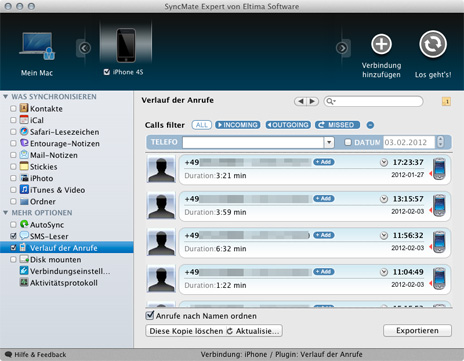Go forward with the right navigation arrow
The width and height of the screenshot is (464, 361).
click(x=313, y=101)
